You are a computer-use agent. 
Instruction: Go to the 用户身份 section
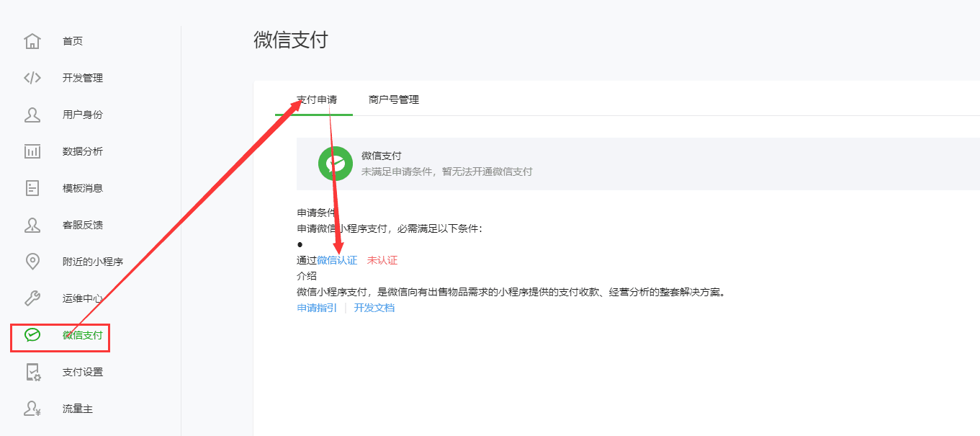click(x=83, y=115)
